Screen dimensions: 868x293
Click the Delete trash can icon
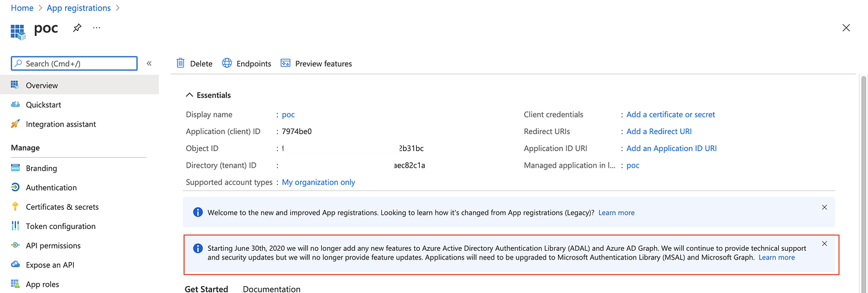(180, 63)
